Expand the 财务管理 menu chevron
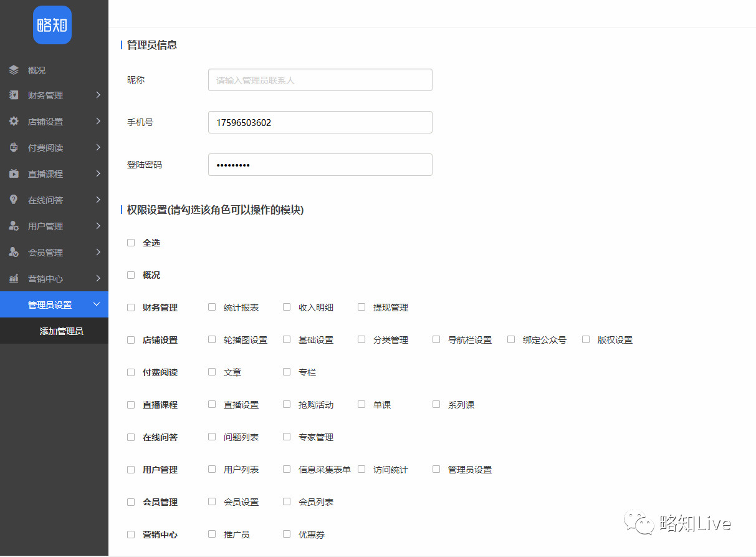The image size is (756, 557). pos(98,95)
